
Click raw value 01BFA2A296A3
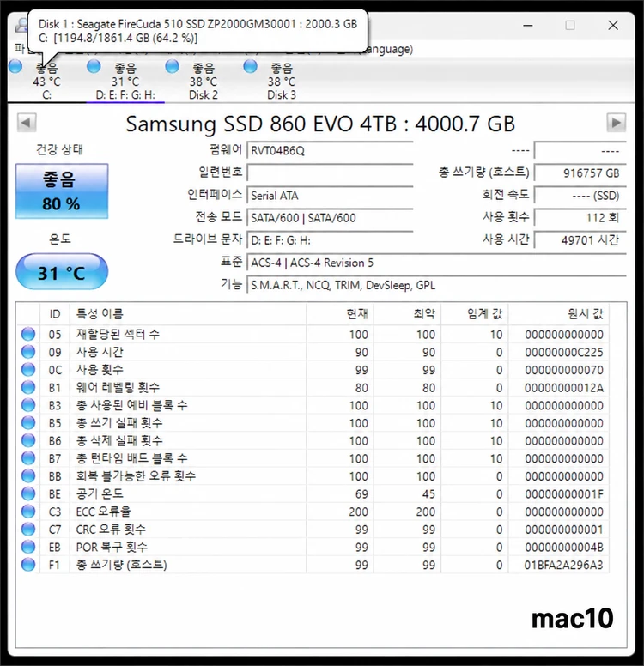click(x=563, y=565)
